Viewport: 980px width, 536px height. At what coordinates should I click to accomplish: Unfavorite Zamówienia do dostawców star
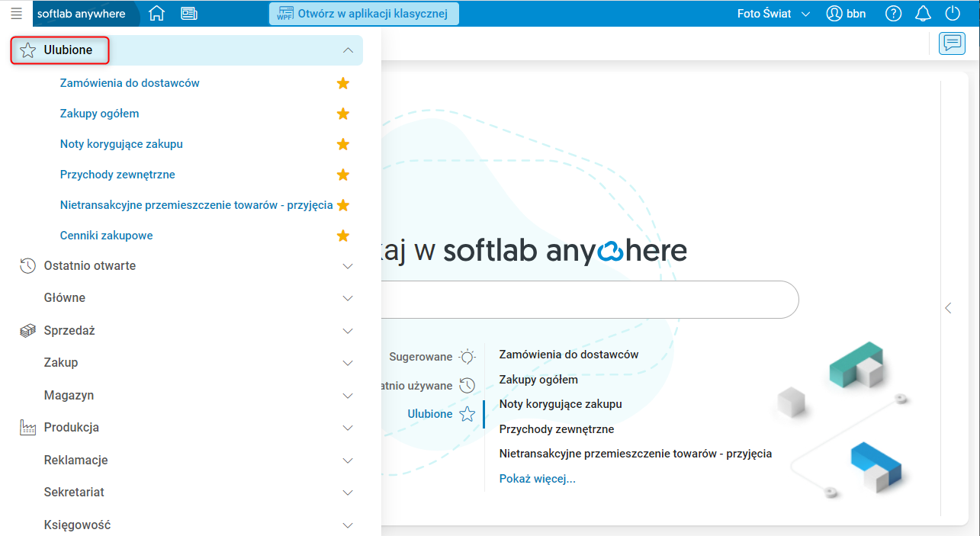click(x=343, y=82)
